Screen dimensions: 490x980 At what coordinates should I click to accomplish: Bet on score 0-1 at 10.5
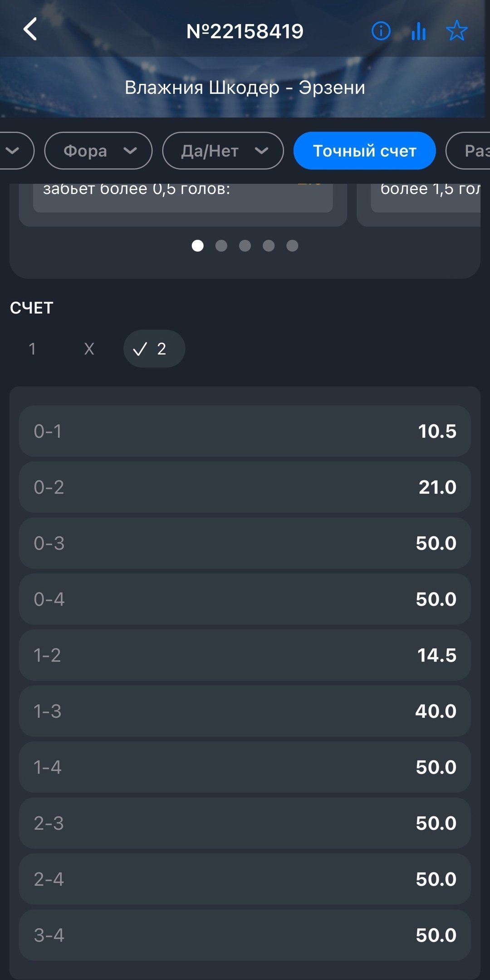(x=245, y=431)
